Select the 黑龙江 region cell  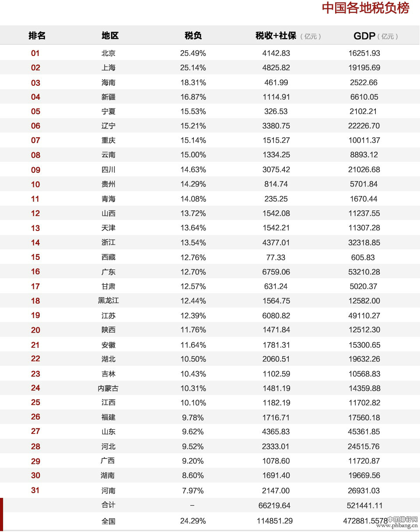click(108, 301)
